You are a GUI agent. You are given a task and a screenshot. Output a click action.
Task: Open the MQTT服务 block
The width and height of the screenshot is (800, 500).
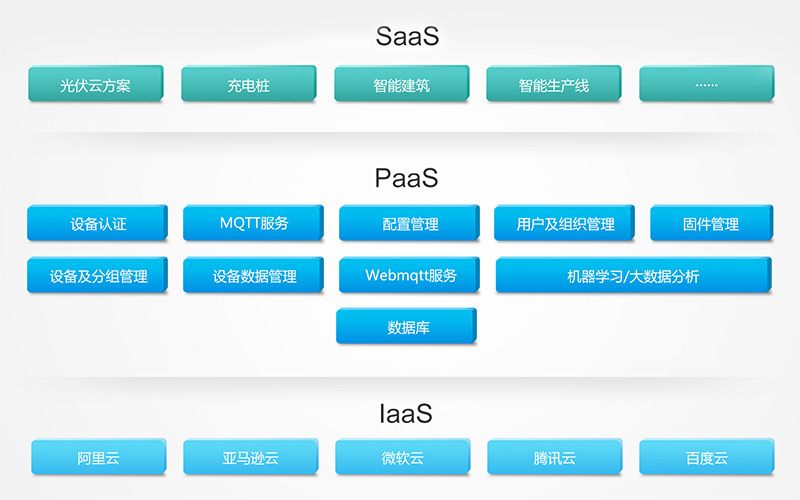click(x=253, y=224)
